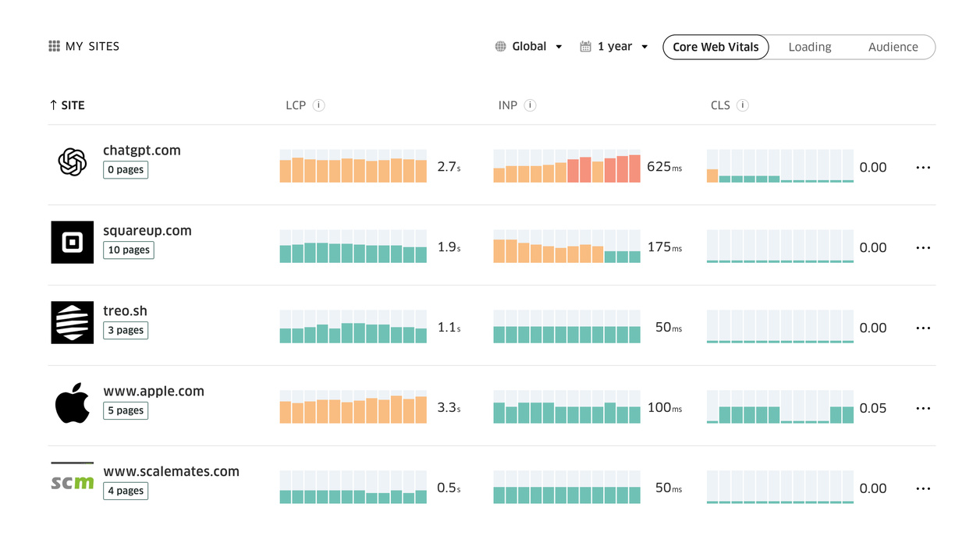Click the treo.sh site logo
The height and width of the screenshot is (557, 980).
[x=73, y=322]
